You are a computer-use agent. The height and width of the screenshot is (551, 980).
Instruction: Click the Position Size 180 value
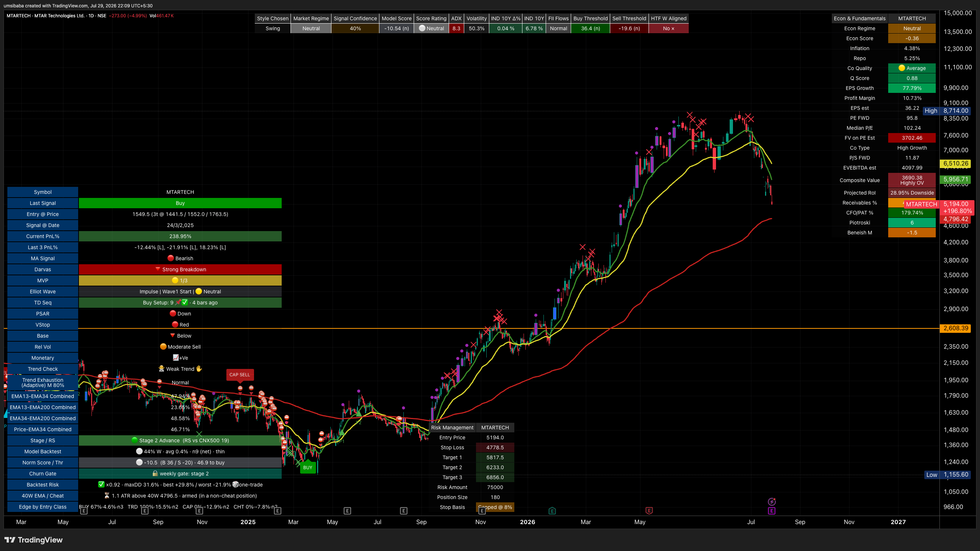(x=495, y=498)
